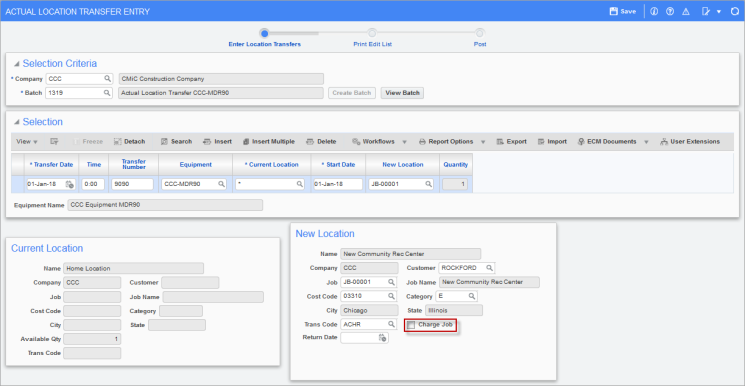Go to the Post step
Image resolution: width=745 pixels, height=386 pixels.
pos(480,33)
